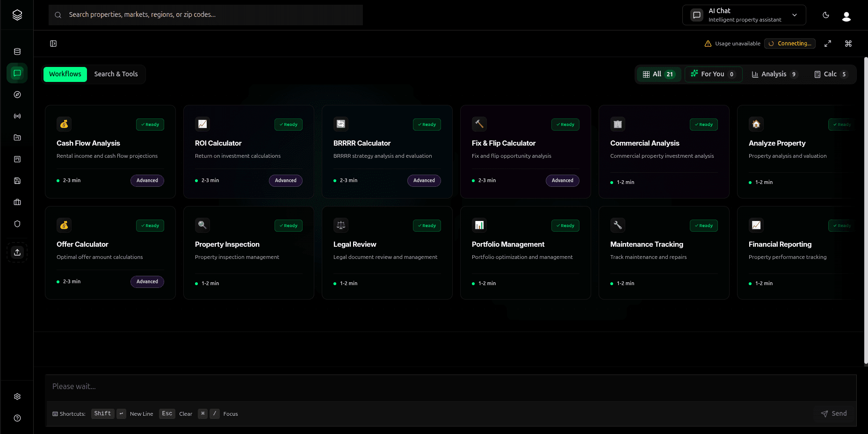This screenshot has height=434, width=868.
Task: Click the BRRRR Calculator refresh icon
Action: (341, 124)
